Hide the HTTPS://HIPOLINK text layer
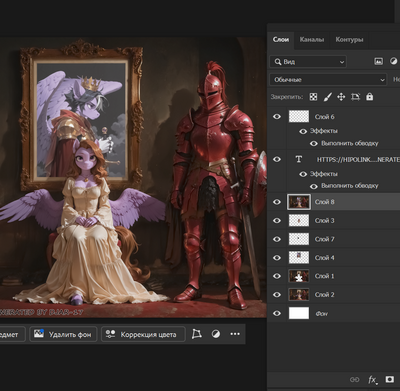Image resolution: width=400 pixels, height=391 pixels. pyautogui.click(x=277, y=159)
